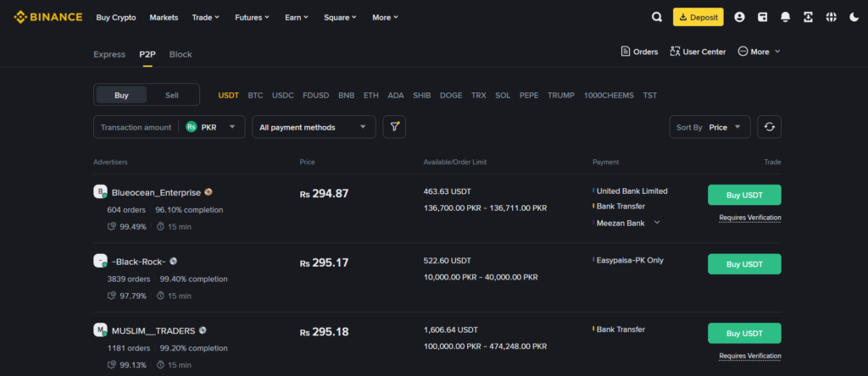Switch to the P2P tab
Image resolution: width=868 pixels, height=376 pixels.
[x=147, y=54]
